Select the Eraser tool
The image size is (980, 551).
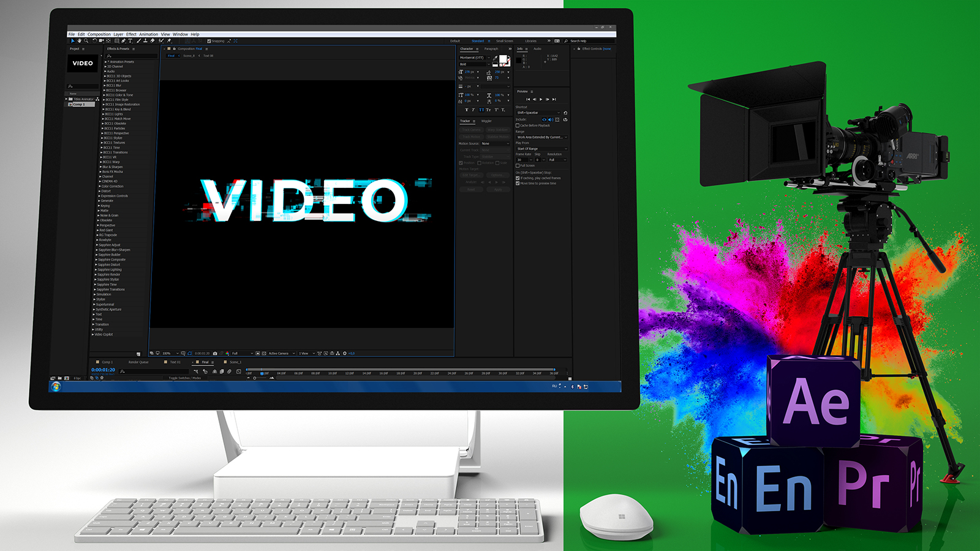pyautogui.click(x=153, y=41)
